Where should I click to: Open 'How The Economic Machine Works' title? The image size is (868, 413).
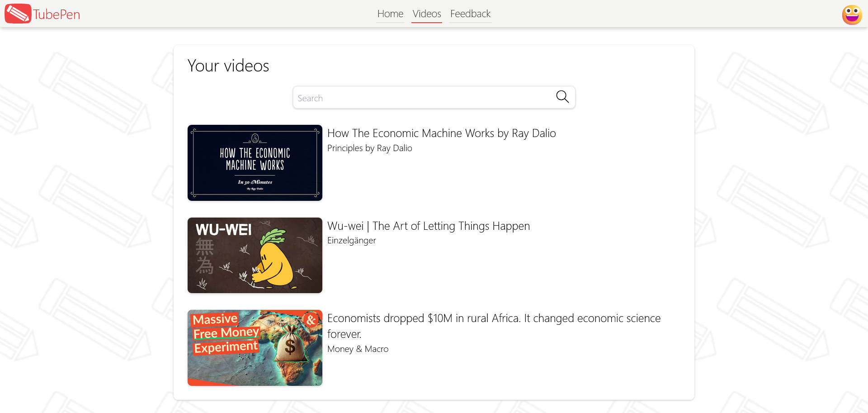442,133
